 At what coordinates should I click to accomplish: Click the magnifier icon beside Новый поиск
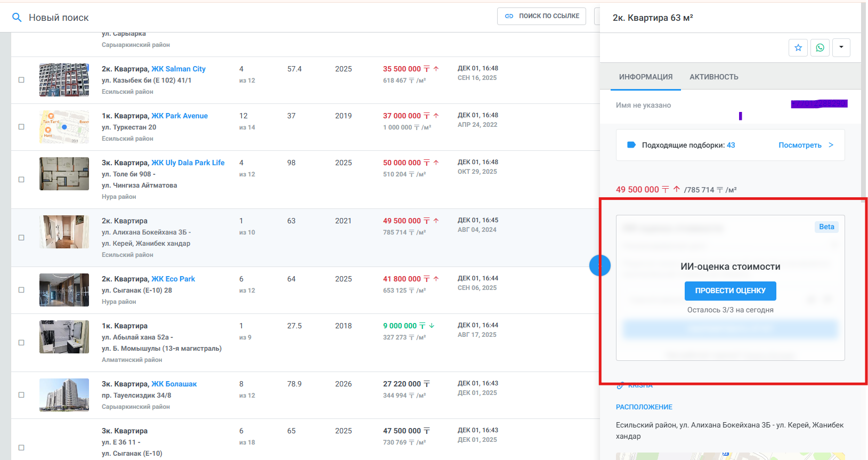pos(17,18)
